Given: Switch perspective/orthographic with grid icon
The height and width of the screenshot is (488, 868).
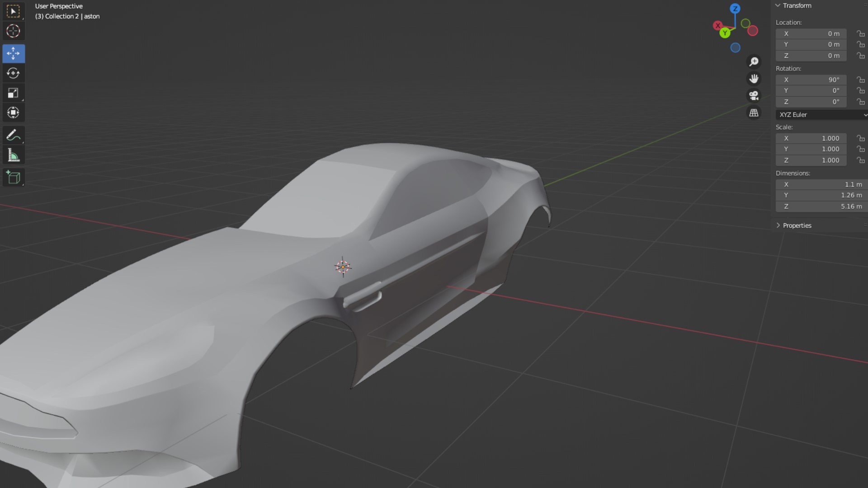Looking at the screenshot, I should pyautogui.click(x=754, y=113).
